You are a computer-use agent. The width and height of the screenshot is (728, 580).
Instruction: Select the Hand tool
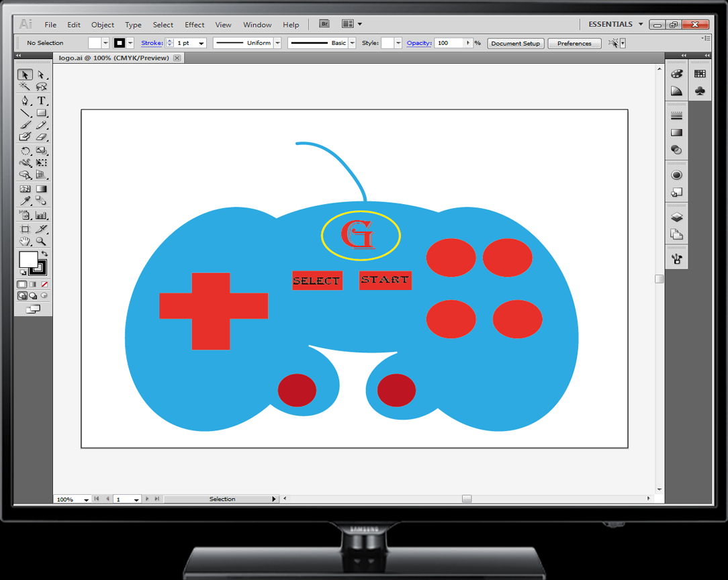25,241
